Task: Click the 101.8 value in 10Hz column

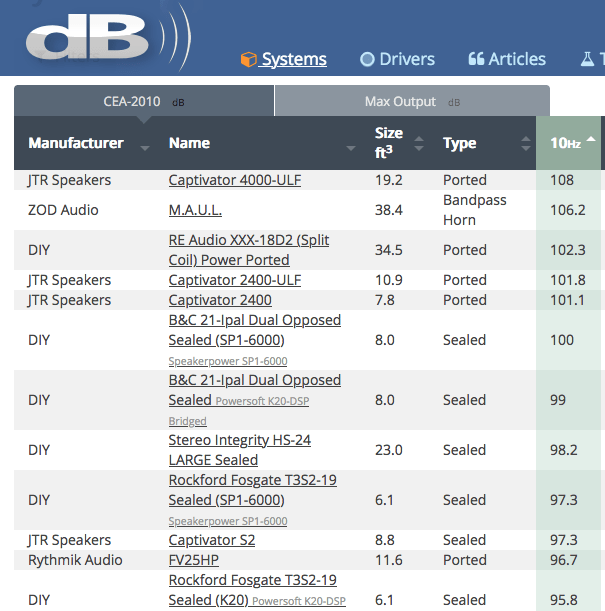Action: tap(568, 280)
